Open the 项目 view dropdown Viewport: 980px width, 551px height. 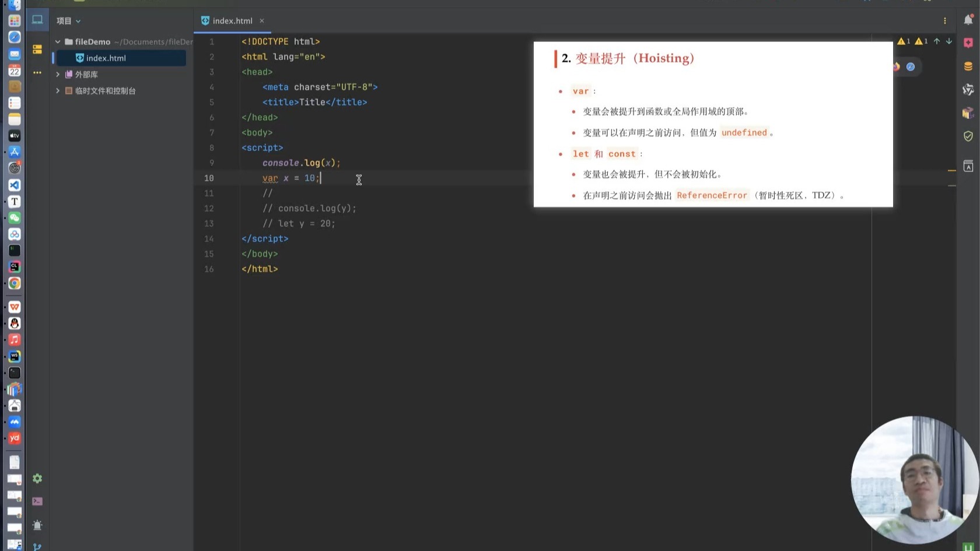click(x=68, y=21)
